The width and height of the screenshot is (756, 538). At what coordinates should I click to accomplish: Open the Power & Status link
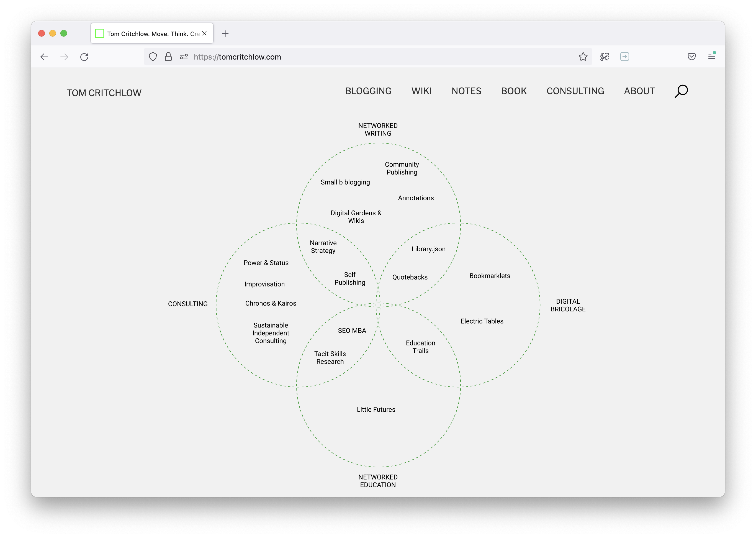click(266, 263)
